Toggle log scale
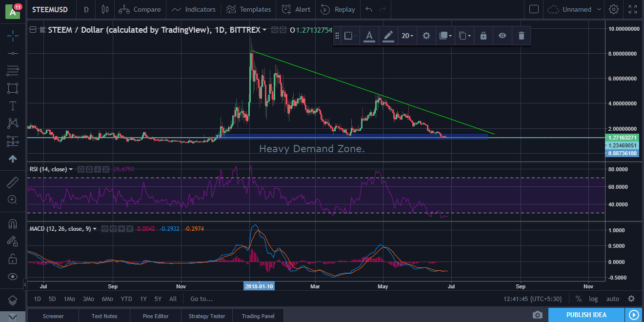This screenshot has width=644, height=322. (x=593, y=299)
